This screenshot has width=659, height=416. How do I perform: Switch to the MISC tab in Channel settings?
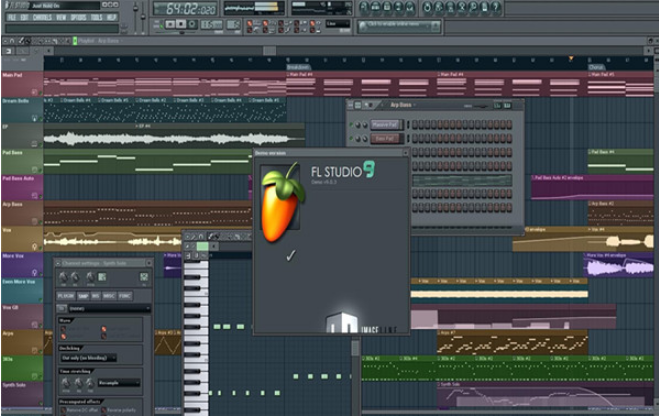[x=109, y=296]
